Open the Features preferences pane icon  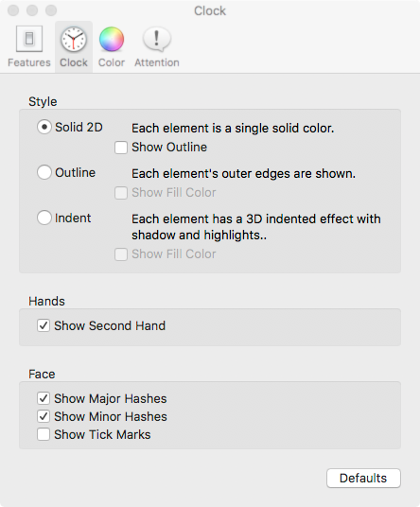coord(29,39)
